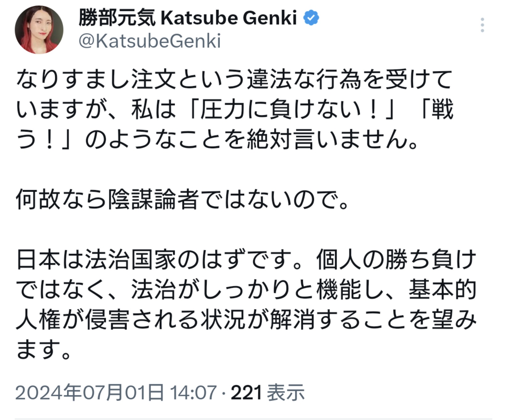Click the number 221 in the views counter

(x=246, y=393)
